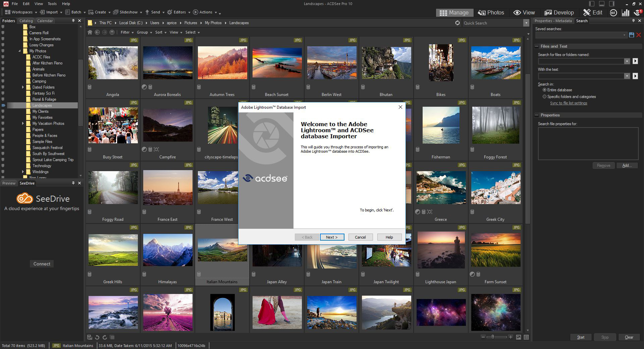
Task: Open the Message Center eye icon
Action: tap(638, 13)
